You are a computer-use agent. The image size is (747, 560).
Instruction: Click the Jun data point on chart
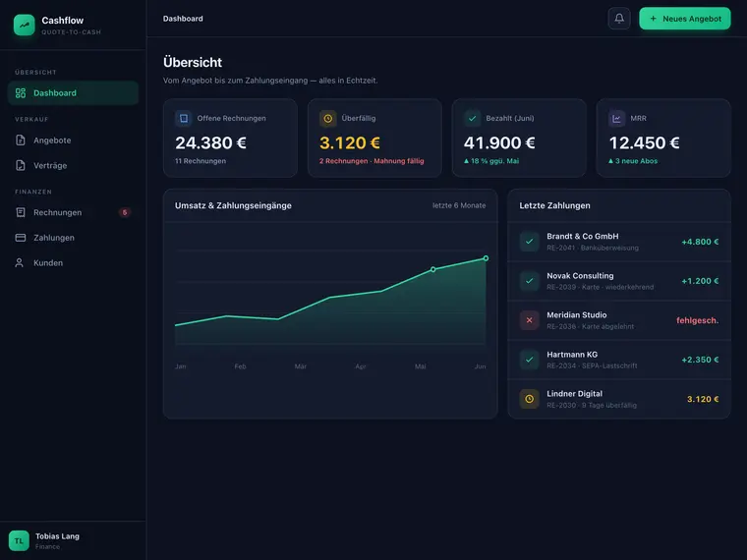point(486,258)
